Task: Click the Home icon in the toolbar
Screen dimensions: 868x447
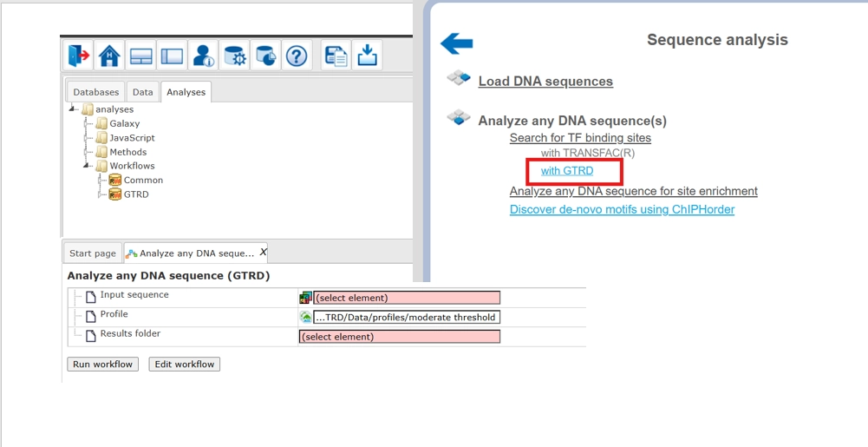Action: tap(109, 56)
